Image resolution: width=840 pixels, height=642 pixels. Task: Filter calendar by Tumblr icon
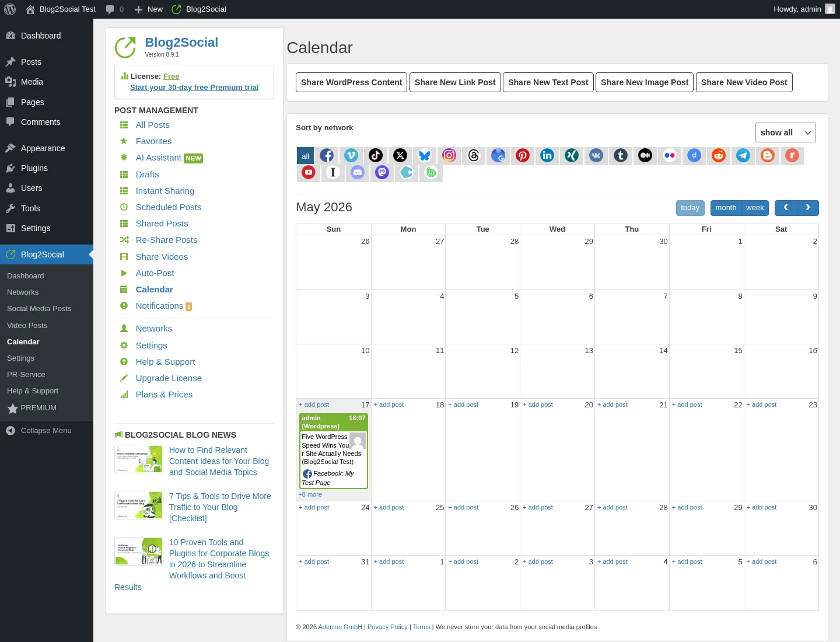(x=621, y=155)
